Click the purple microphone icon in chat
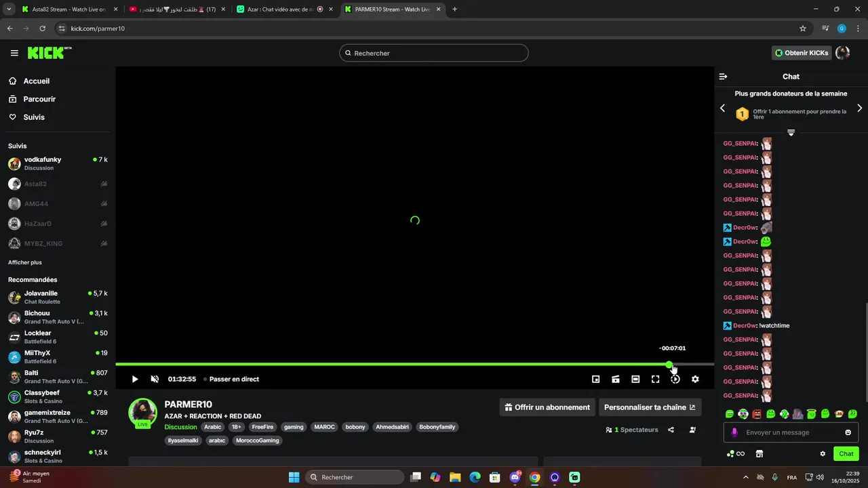 point(734,432)
